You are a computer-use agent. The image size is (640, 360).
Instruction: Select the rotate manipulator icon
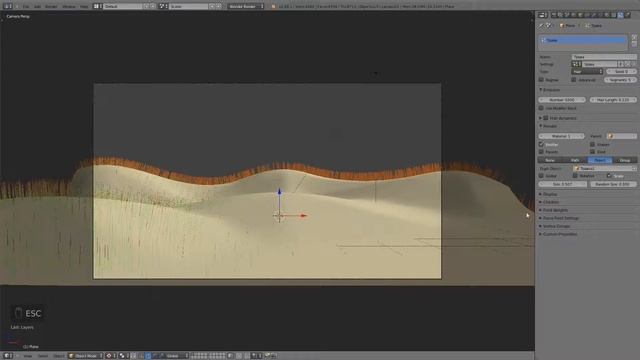click(154, 356)
